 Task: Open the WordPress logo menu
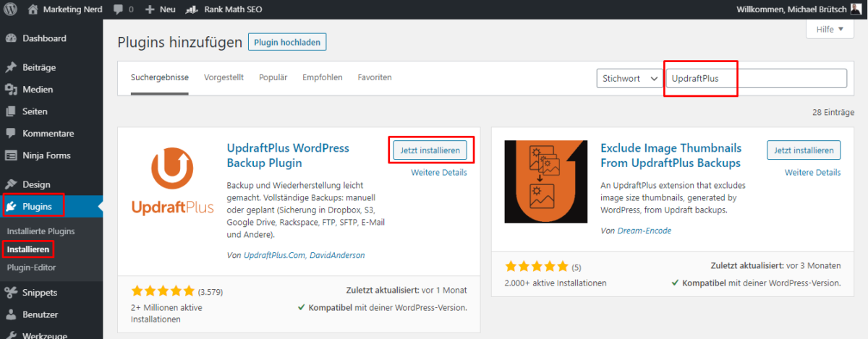coord(11,10)
